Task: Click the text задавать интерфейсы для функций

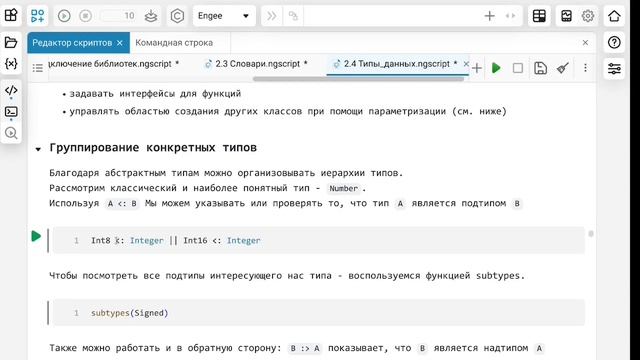Action: pyautogui.click(x=155, y=94)
